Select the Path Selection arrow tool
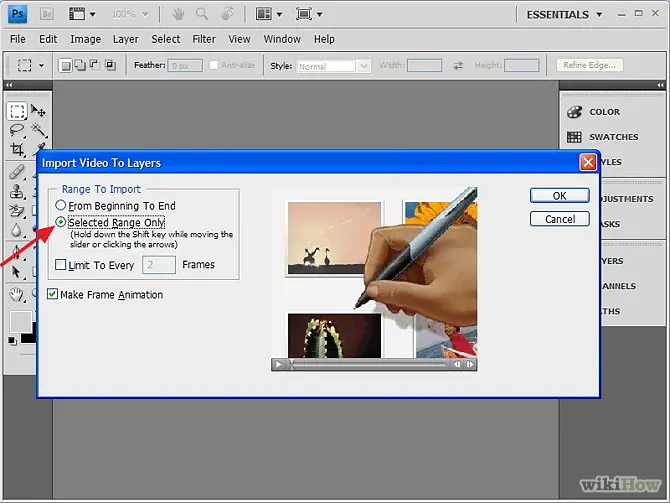This screenshot has width=670, height=503. click(x=16, y=271)
